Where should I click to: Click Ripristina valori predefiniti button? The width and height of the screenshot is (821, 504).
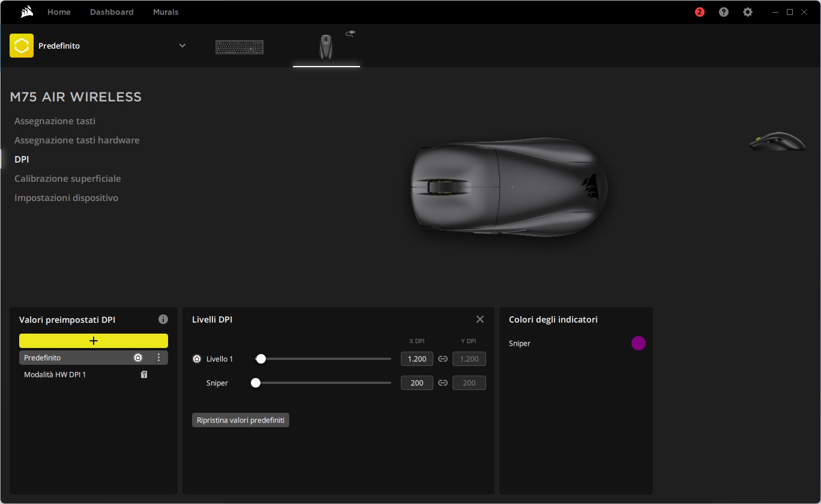point(241,420)
